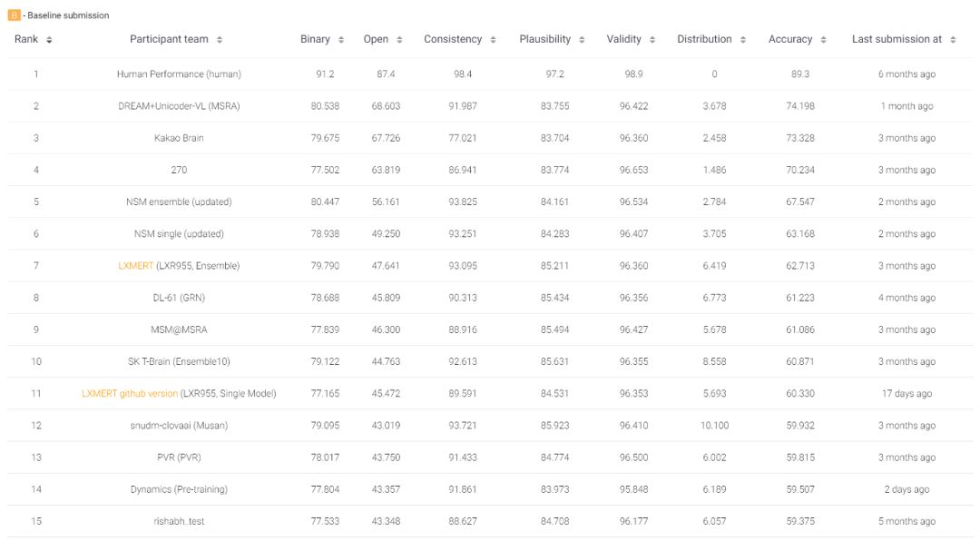The width and height of the screenshot is (980, 541).
Task: Sort by Last submission at using its arrows
Action: coord(953,40)
